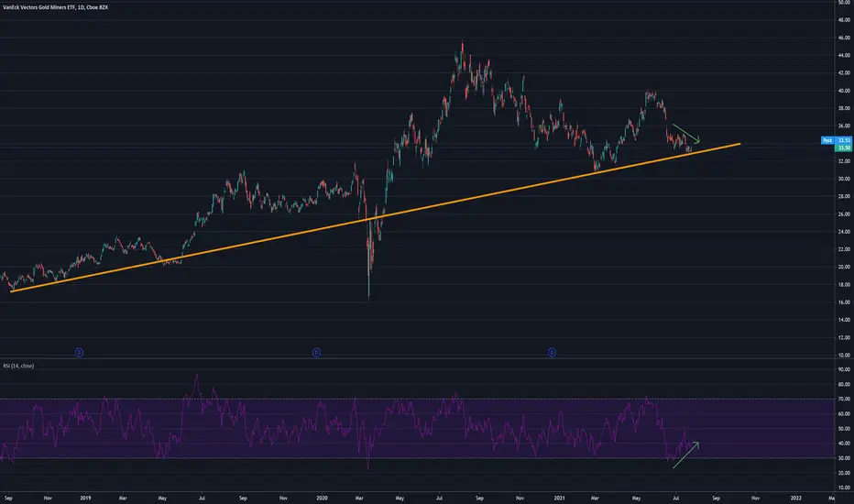Click the 2021 label on time axis
This screenshot has width=854, height=504.
[x=559, y=498]
